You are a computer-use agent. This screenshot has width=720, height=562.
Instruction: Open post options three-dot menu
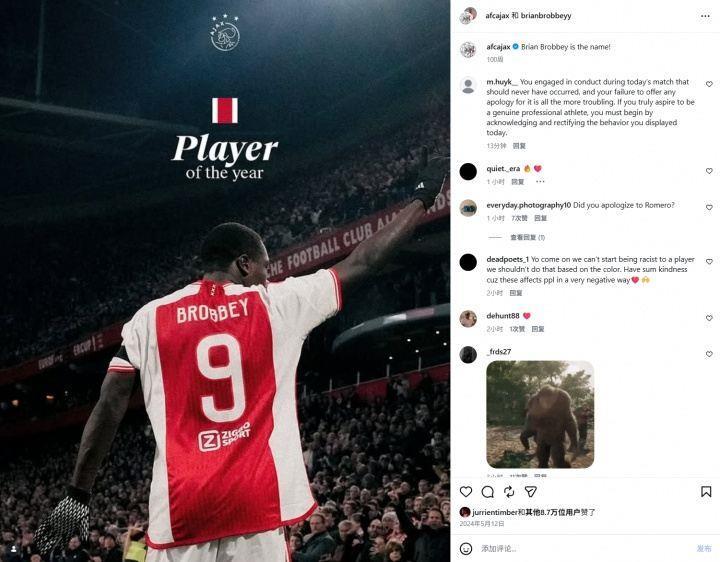705,16
